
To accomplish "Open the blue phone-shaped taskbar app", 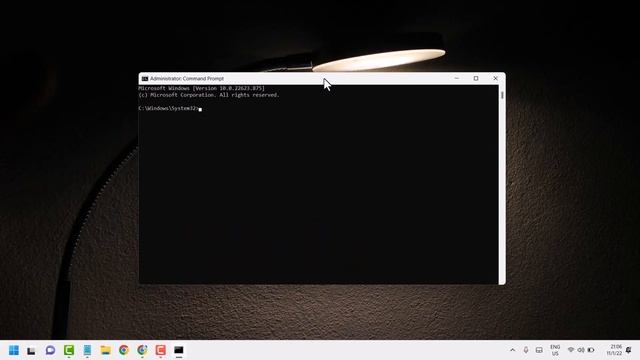I will [87, 350].
